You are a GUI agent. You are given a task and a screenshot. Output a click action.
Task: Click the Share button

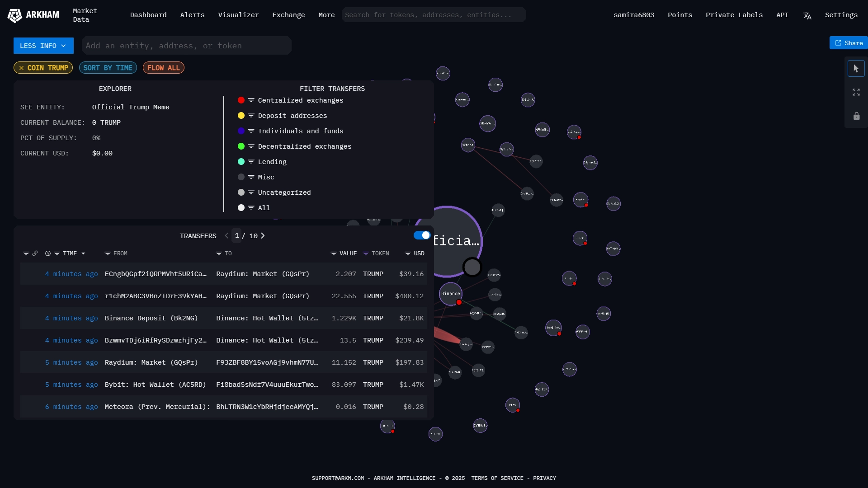pos(849,43)
